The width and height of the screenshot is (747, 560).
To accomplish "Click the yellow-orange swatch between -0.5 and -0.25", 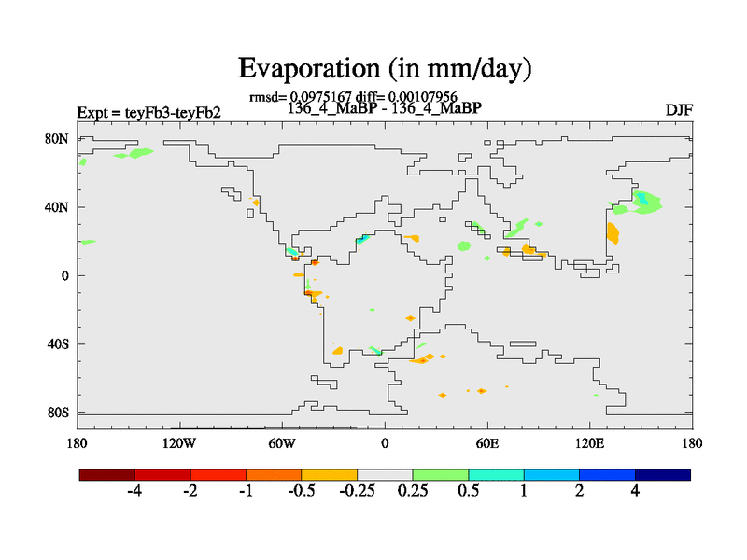I will (330, 474).
